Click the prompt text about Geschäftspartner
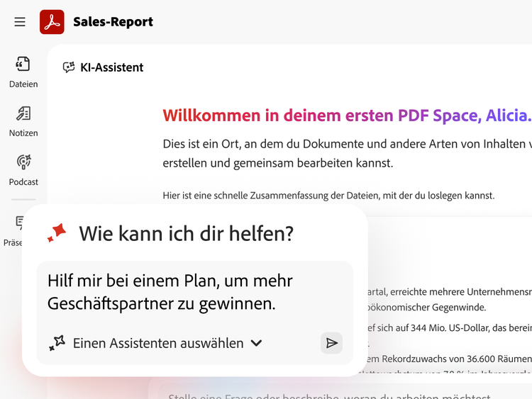 (170, 292)
